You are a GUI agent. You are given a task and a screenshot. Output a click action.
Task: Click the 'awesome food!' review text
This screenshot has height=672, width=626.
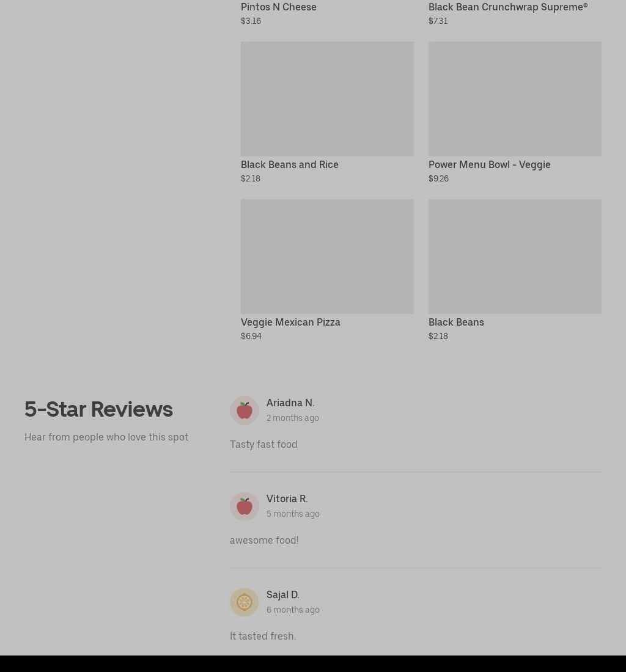pyautogui.click(x=264, y=541)
